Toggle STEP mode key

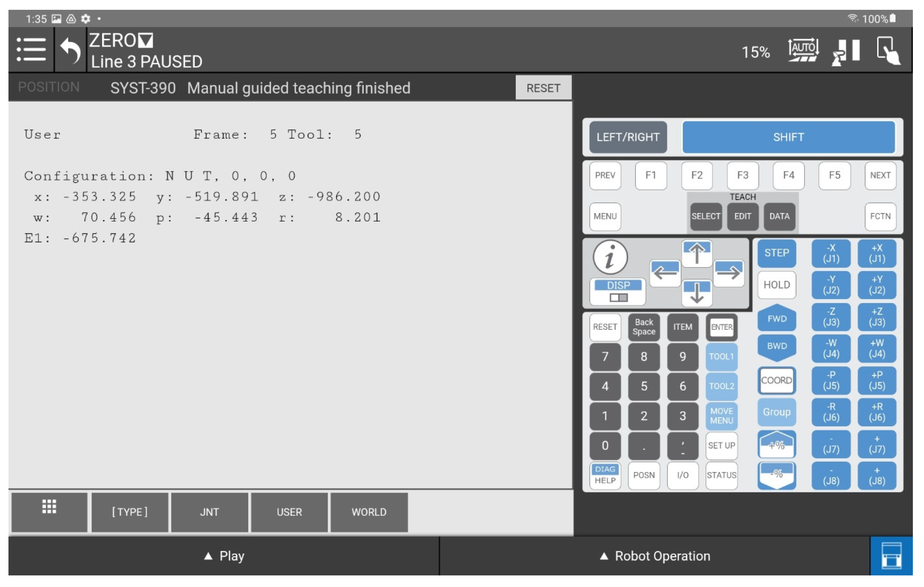[776, 253]
